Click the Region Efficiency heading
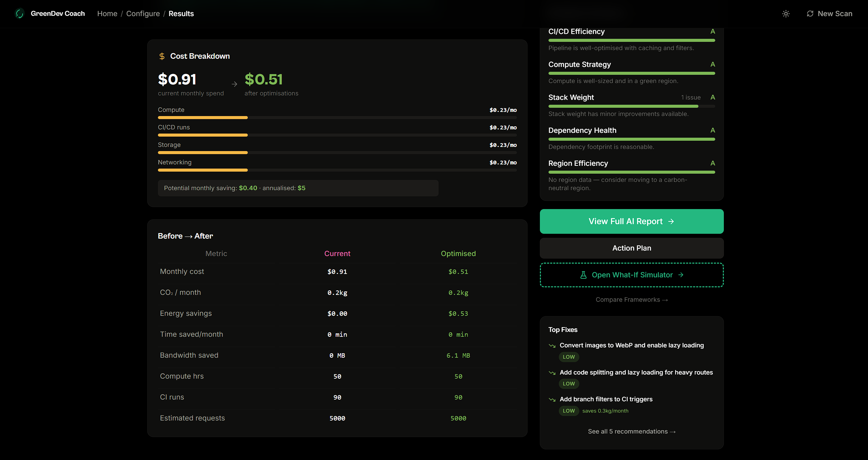868x460 pixels. pyautogui.click(x=578, y=163)
